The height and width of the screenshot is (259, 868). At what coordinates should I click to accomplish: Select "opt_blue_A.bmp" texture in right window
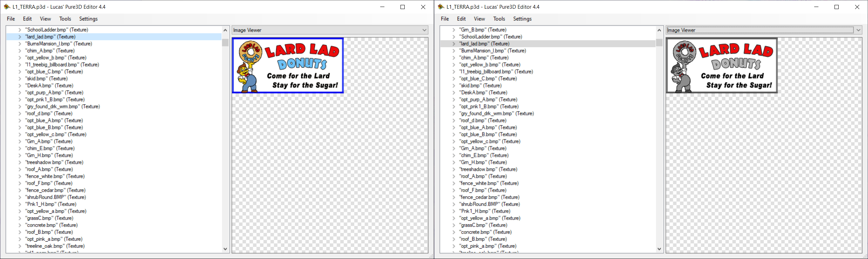[x=488, y=127]
